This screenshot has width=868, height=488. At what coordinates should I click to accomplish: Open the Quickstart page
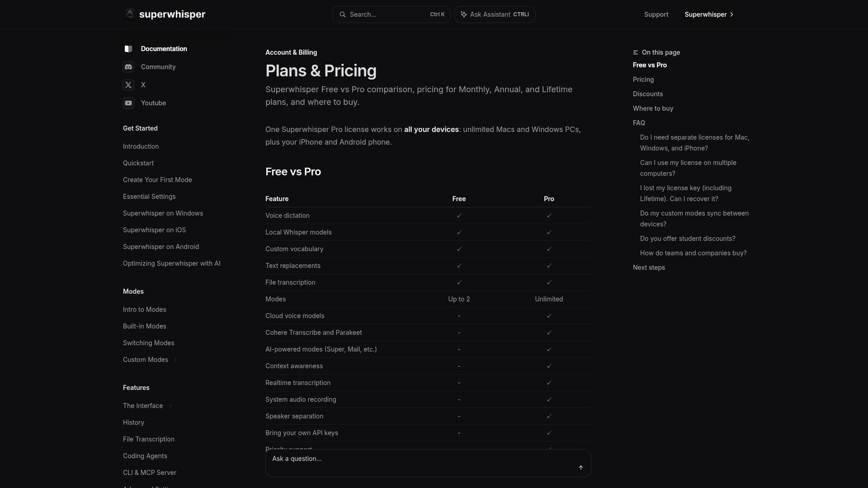pos(138,163)
